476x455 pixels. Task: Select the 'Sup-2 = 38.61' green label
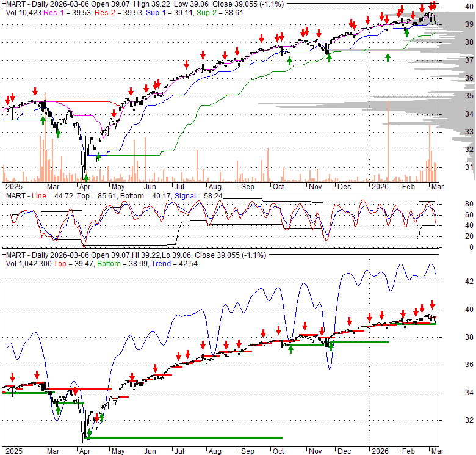(x=220, y=13)
